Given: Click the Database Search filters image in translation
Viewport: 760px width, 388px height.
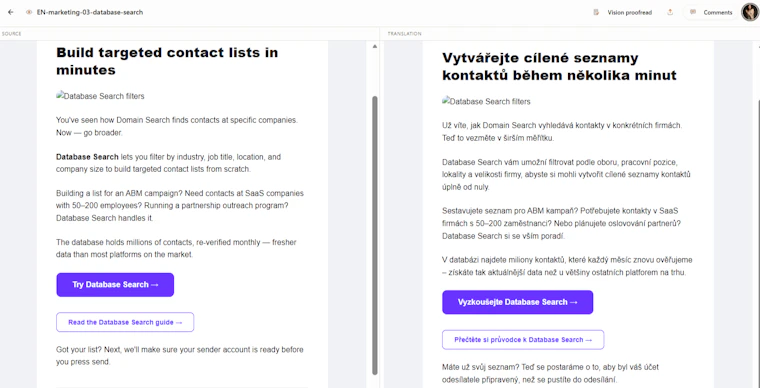Looking at the screenshot, I should pyautogui.click(x=486, y=101).
